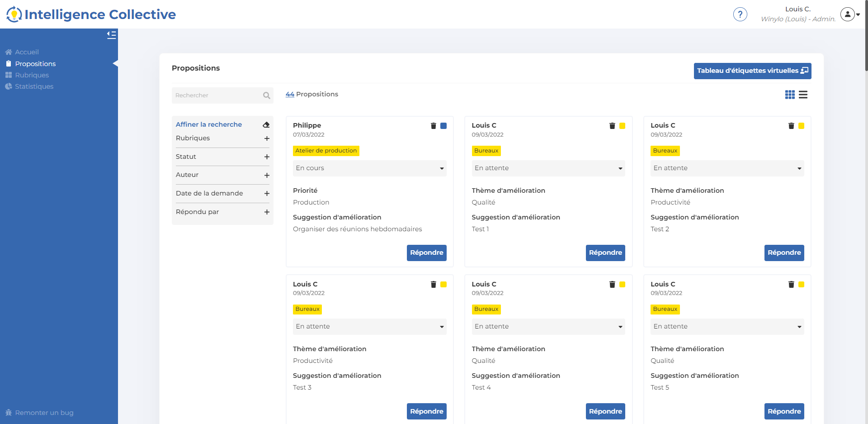
Task: Click Remonter un bug link
Action: [39, 413]
